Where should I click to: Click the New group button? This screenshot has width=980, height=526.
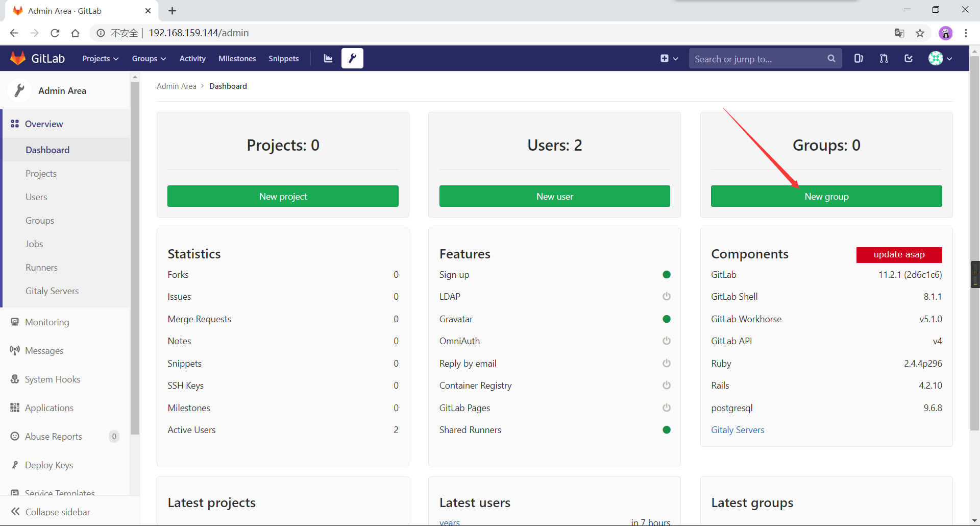pyautogui.click(x=826, y=196)
